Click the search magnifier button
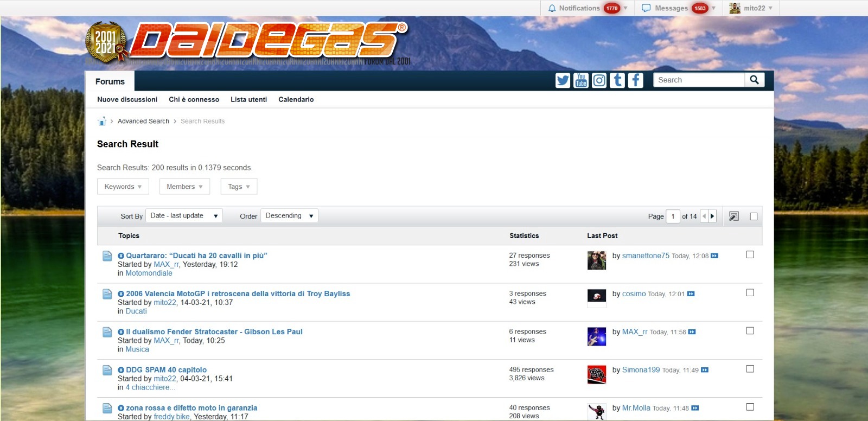 tap(754, 80)
